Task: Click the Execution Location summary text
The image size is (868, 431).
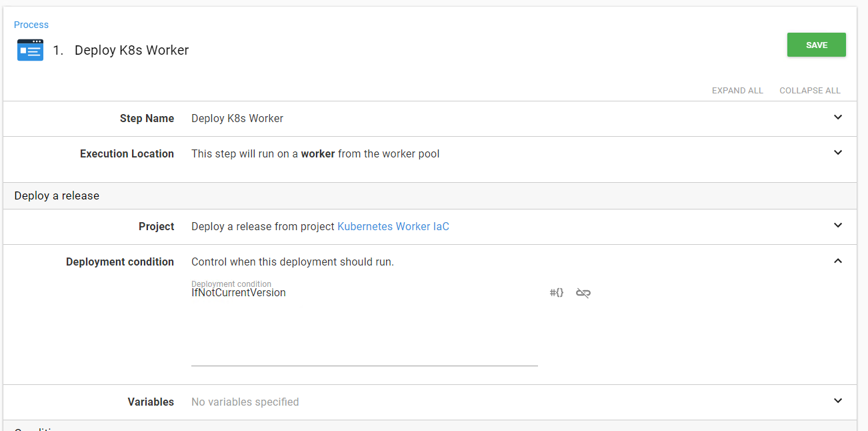Action: click(x=315, y=153)
